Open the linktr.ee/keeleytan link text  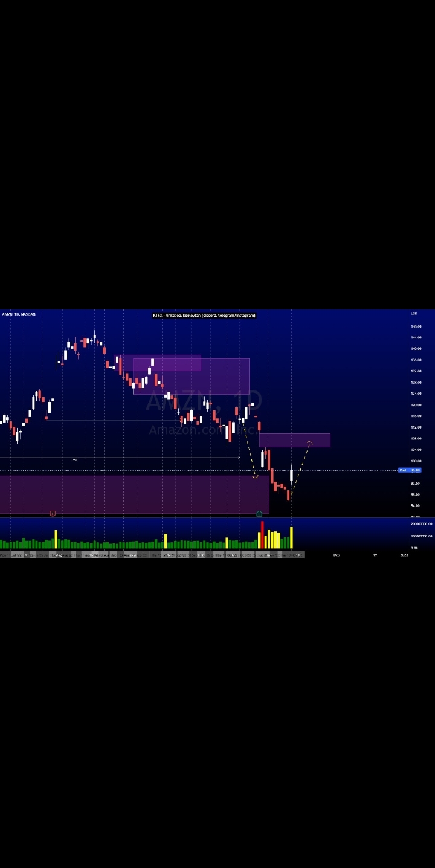pos(184,316)
